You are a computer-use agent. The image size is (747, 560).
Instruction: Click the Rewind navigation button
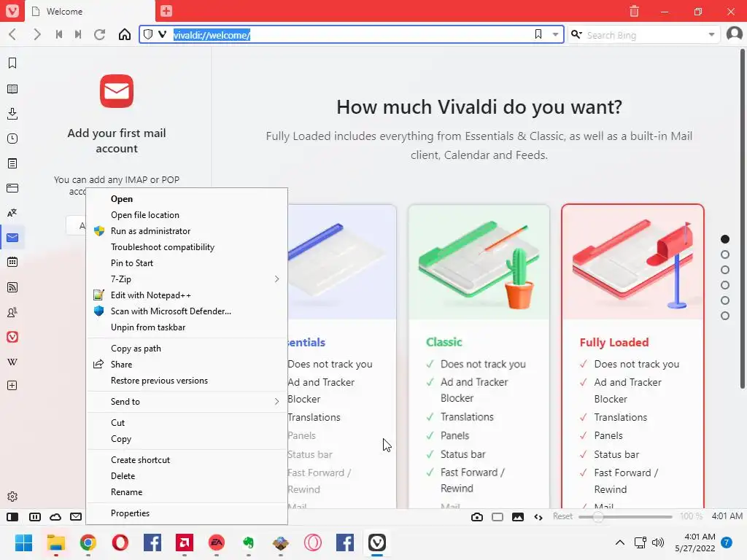coord(59,34)
